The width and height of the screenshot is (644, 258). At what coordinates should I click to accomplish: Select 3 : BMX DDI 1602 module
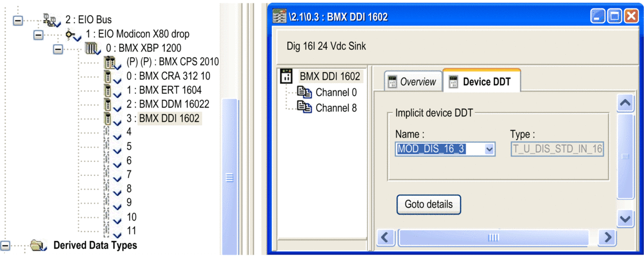coord(164,119)
